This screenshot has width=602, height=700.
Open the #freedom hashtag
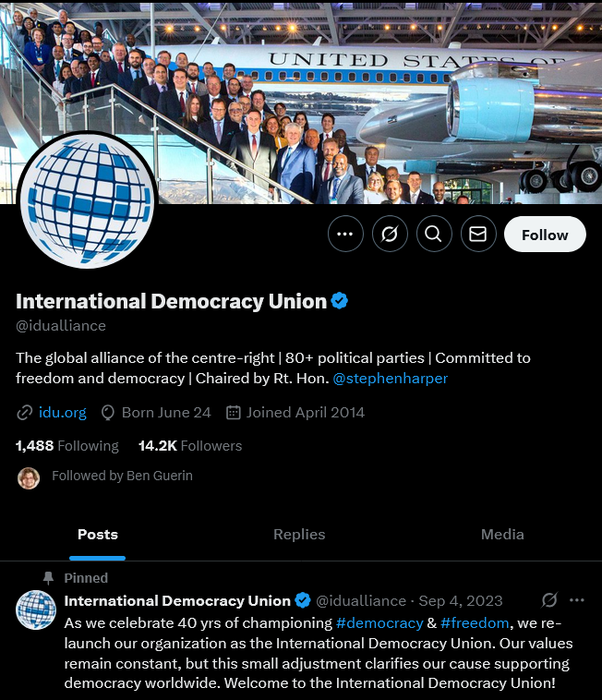(474, 623)
